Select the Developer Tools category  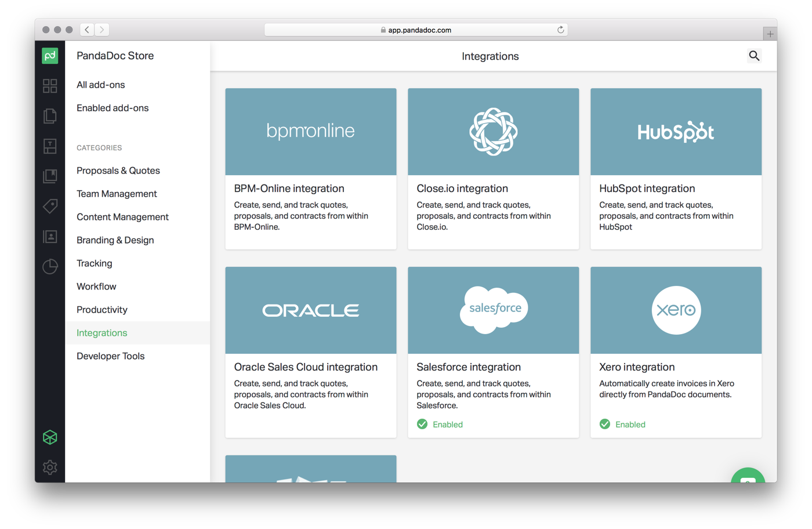pos(111,356)
